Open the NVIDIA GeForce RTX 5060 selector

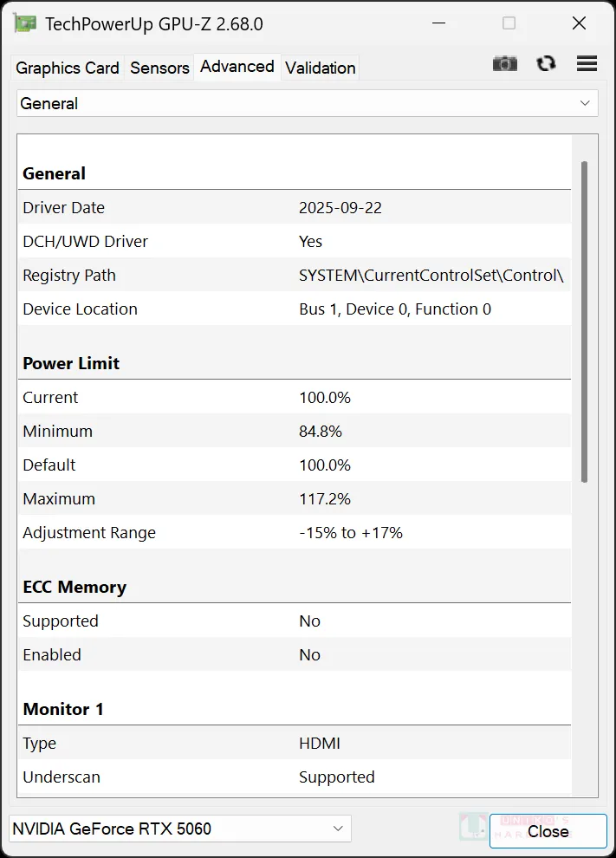coord(173,829)
